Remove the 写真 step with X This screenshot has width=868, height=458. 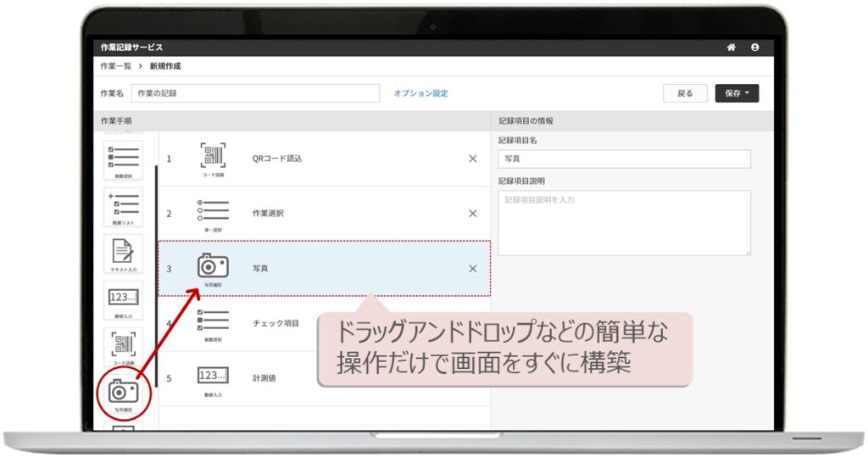click(473, 269)
